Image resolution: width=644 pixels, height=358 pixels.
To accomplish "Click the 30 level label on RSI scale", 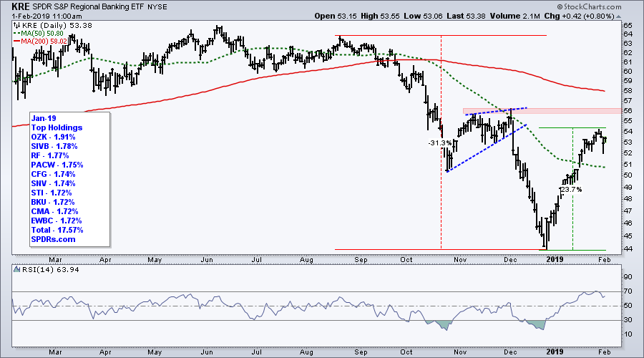I will tap(628, 320).
